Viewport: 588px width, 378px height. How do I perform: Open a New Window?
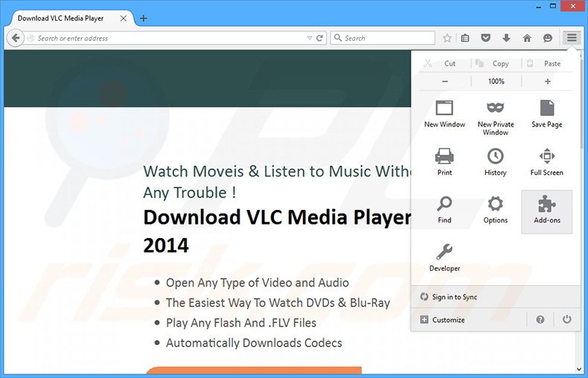click(444, 114)
